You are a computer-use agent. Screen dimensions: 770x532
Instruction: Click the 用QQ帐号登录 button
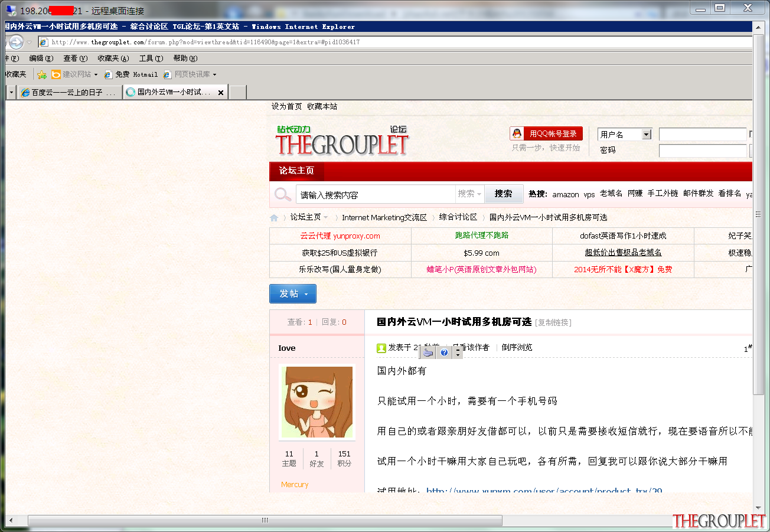(547, 133)
